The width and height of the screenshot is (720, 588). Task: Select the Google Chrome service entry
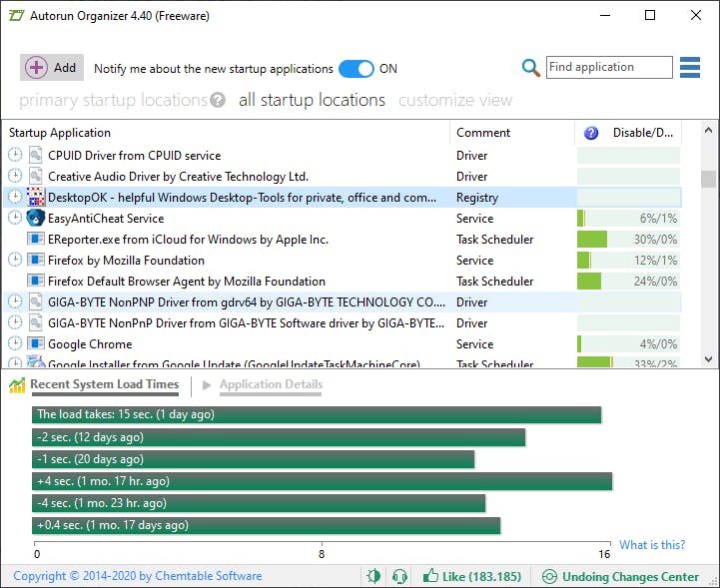(343, 344)
